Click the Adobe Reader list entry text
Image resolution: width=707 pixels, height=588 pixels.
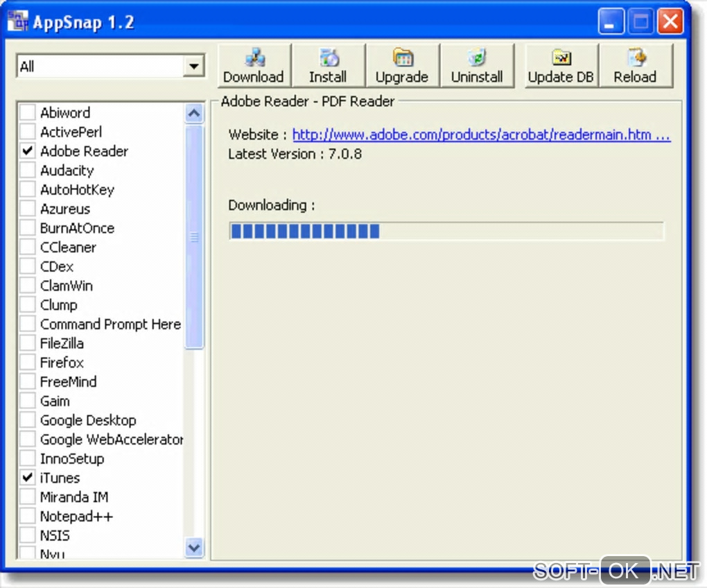[85, 151]
